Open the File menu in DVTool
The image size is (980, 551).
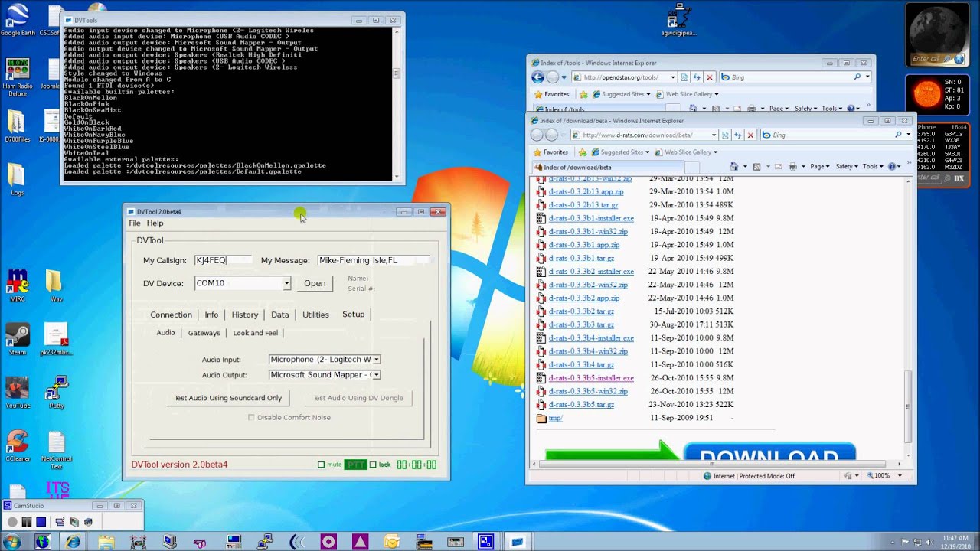(135, 223)
